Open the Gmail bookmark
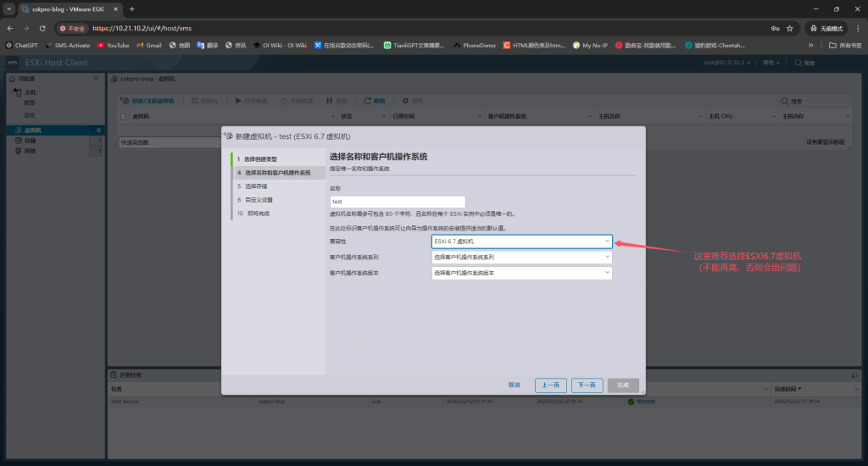868x466 pixels. tap(149, 46)
